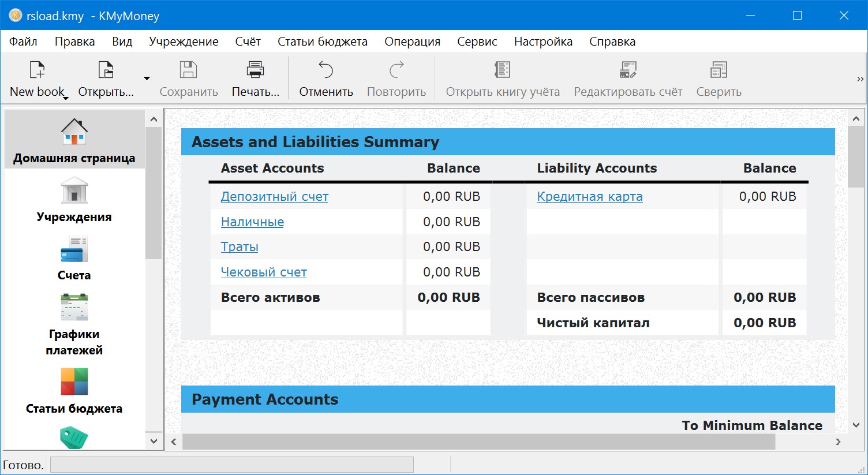868x475 pixels.
Task: Open the Сервис menu
Action: (477, 42)
